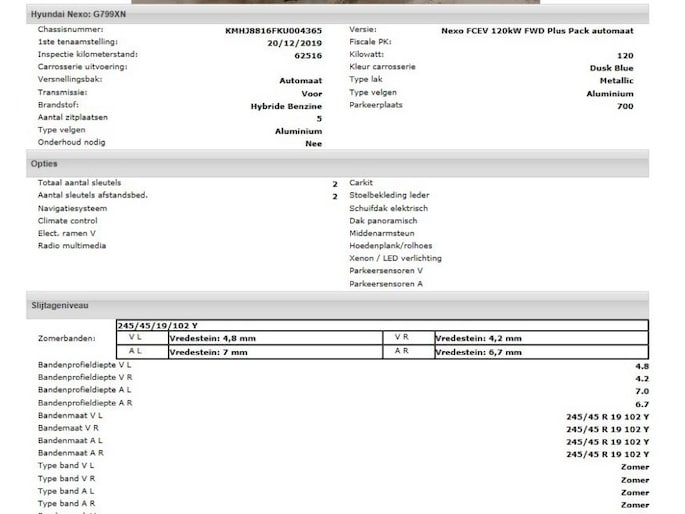
Task: Click the Climate control option
Action: point(68,220)
